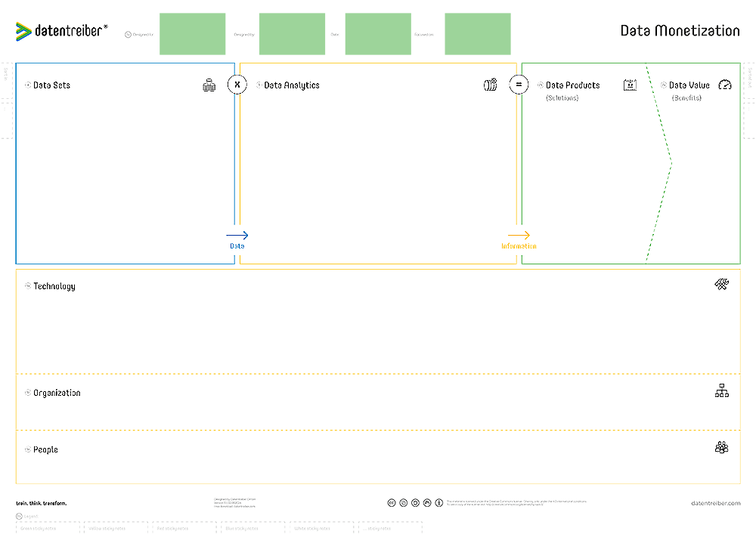Viewport: 756px width, 534px height.
Task: Click the Organization heading
Action: 57,393
